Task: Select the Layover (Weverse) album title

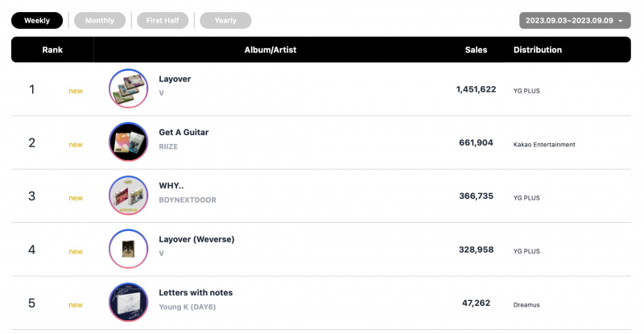Action: point(196,239)
